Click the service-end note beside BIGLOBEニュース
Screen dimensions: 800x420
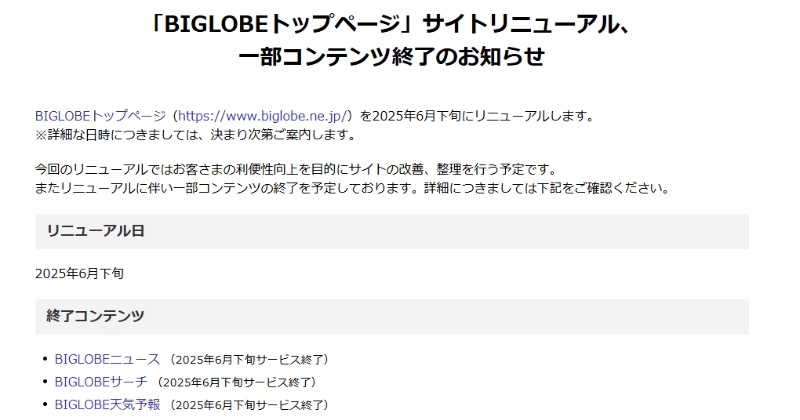coord(249,360)
